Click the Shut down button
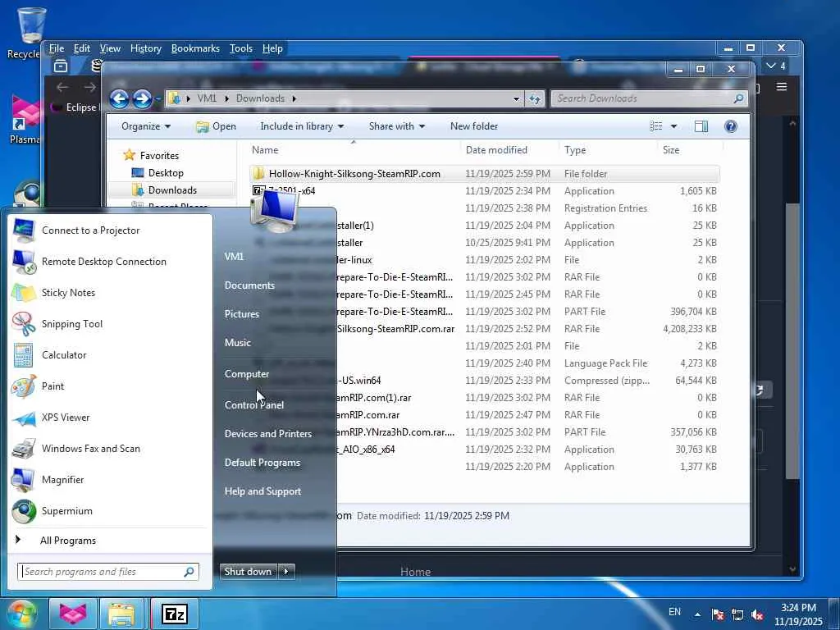 (248, 571)
